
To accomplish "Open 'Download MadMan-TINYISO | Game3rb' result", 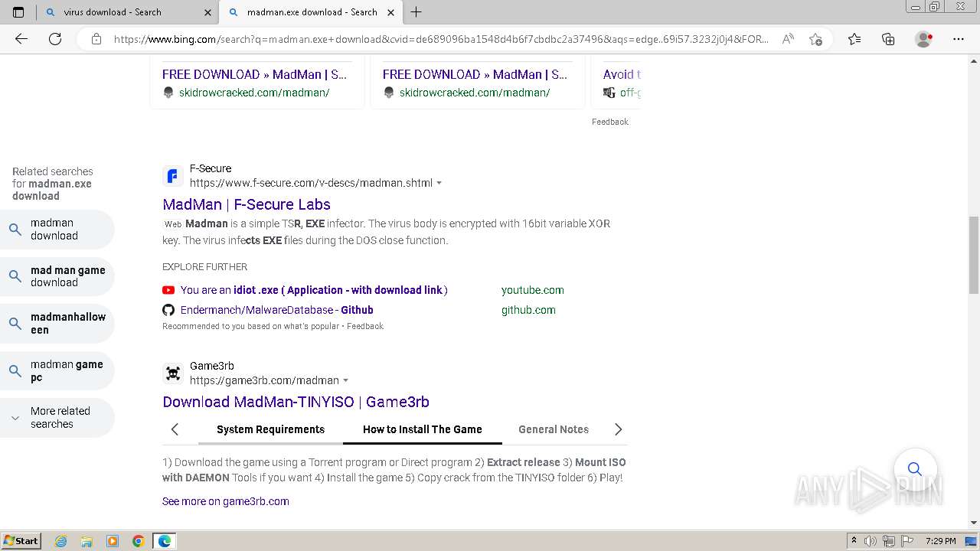I will click(x=296, y=402).
